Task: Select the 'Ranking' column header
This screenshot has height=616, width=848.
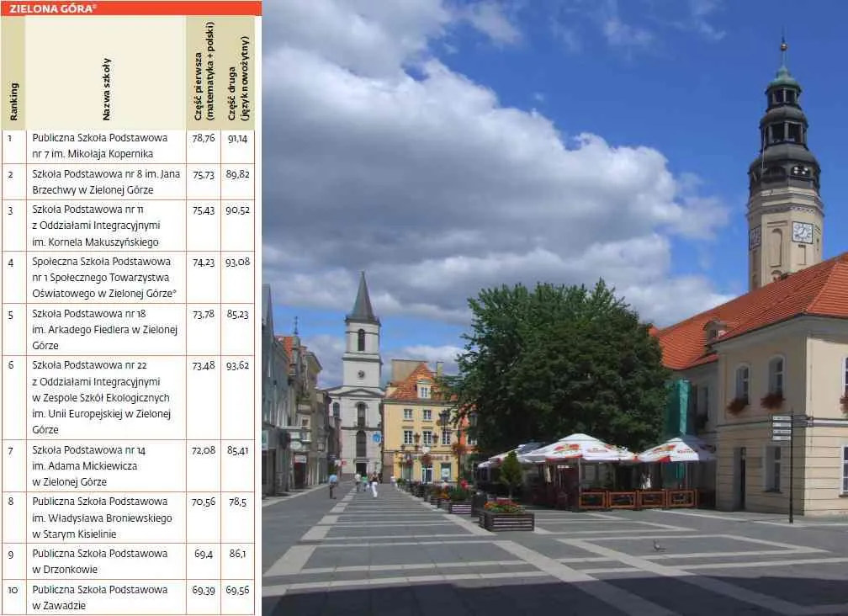Action: click(13, 101)
